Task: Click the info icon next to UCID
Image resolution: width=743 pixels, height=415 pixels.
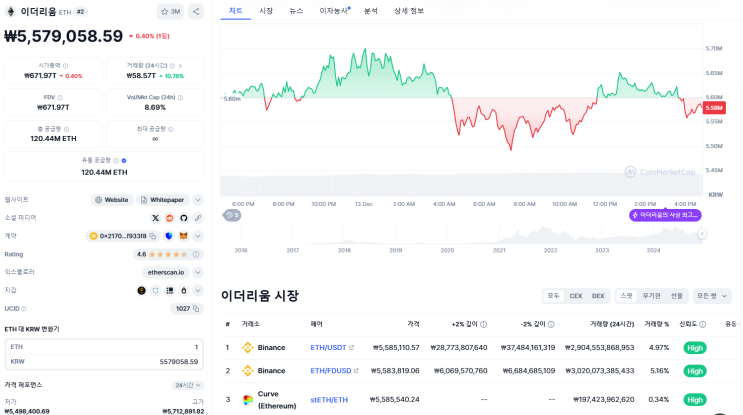Action: click(x=24, y=309)
